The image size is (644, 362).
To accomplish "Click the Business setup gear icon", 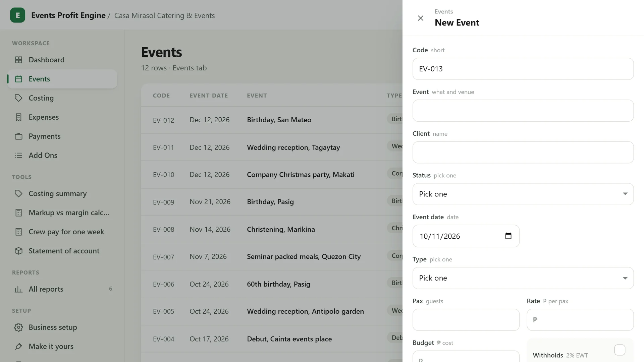I will [x=19, y=327].
